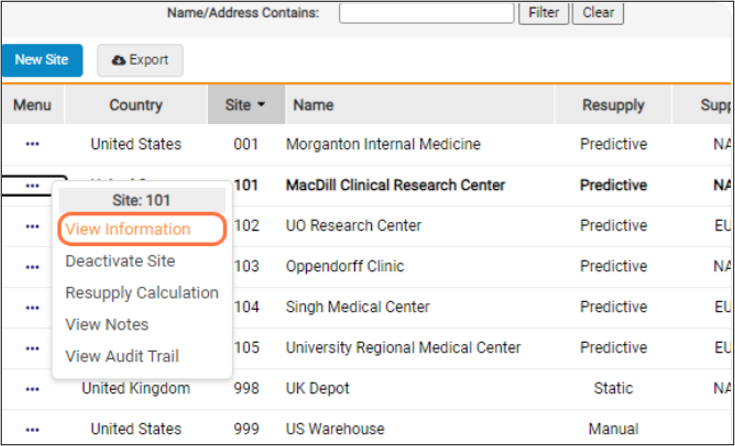Screen dimensions: 735x446
Task: Click the sort arrow on Site column
Action: tap(261, 104)
